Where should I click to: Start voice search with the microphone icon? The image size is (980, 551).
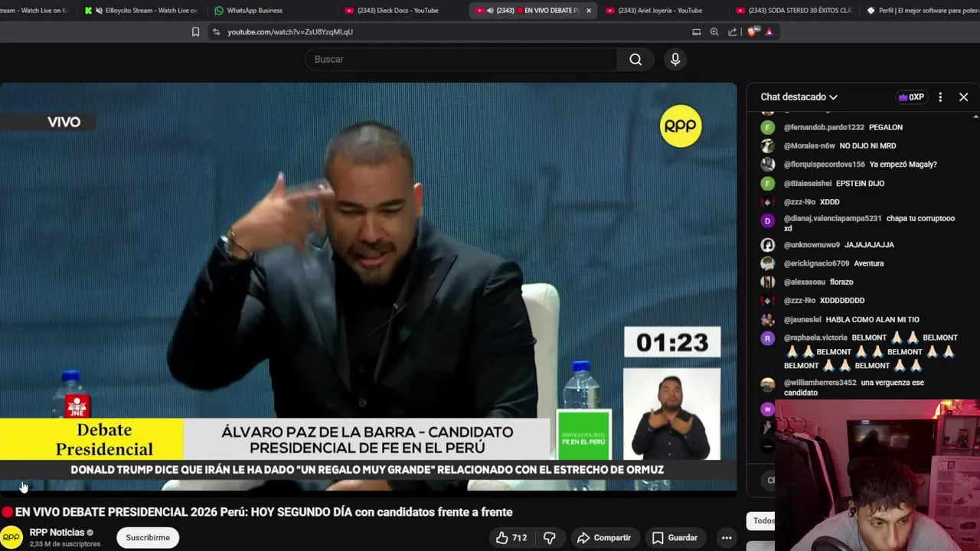coord(675,60)
